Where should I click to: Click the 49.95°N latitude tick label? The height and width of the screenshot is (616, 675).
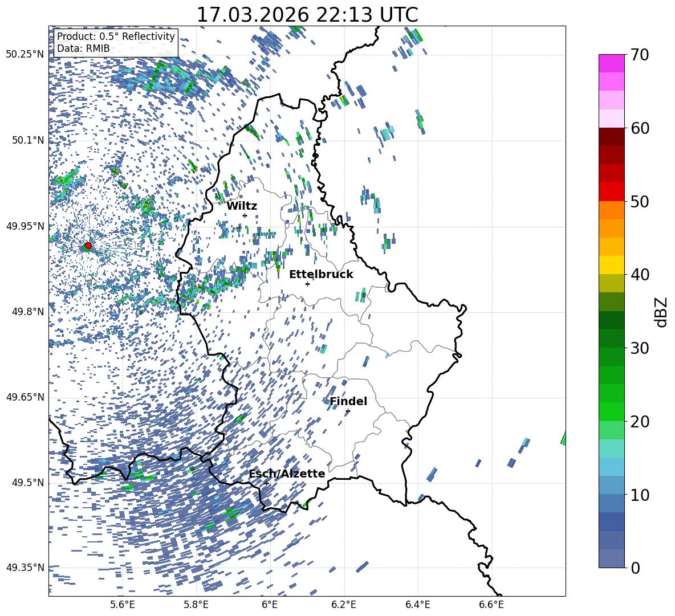click(x=25, y=226)
